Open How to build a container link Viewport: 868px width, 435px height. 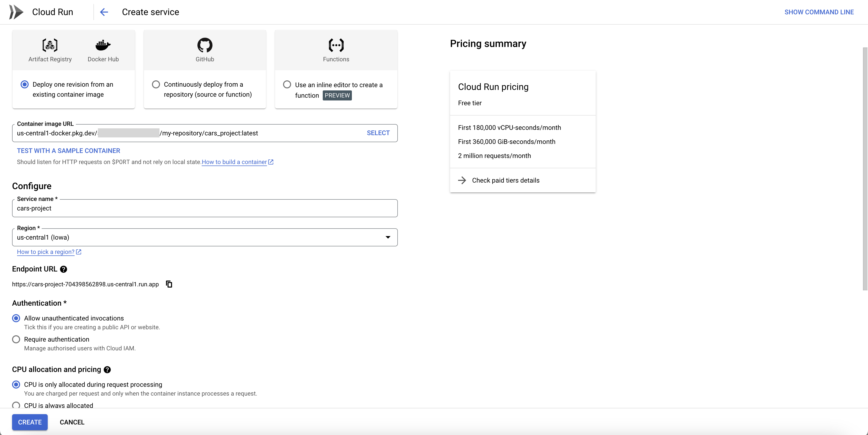click(234, 162)
